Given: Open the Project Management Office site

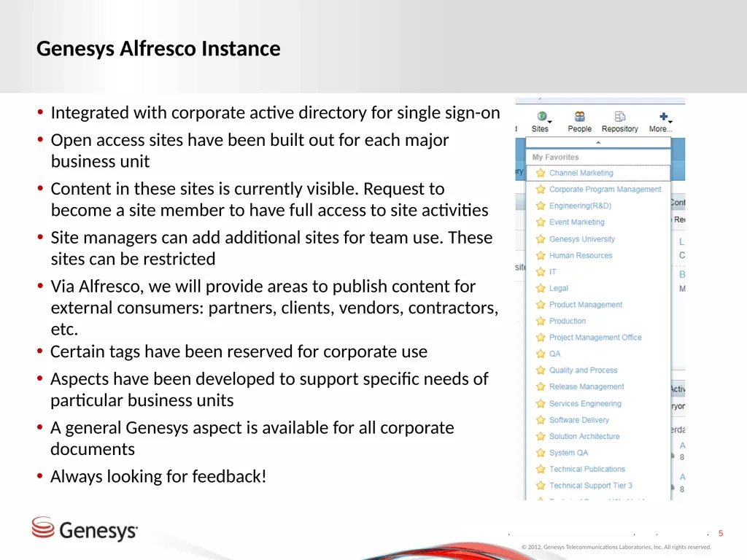Looking at the screenshot, I should coord(595,337).
